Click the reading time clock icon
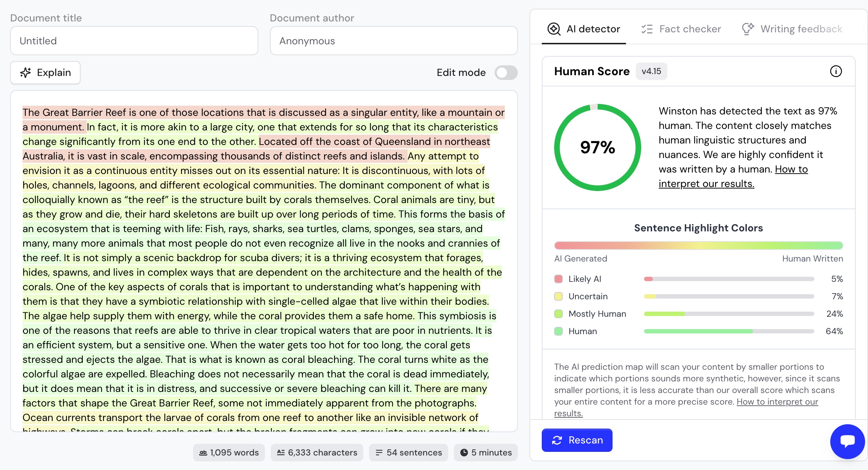The image size is (868, 470). [x=464, y=453]
